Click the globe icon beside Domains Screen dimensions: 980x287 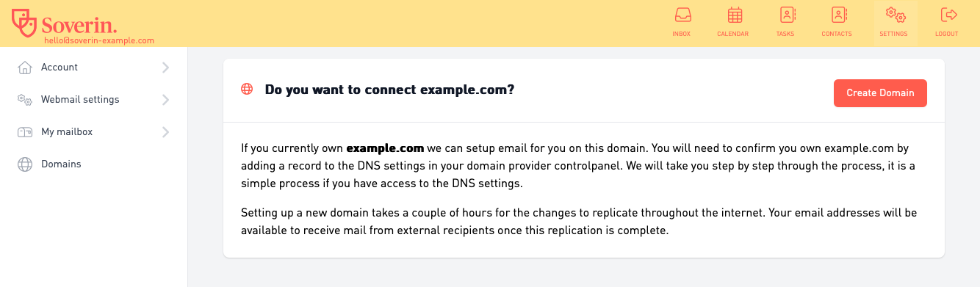point(25,164)
